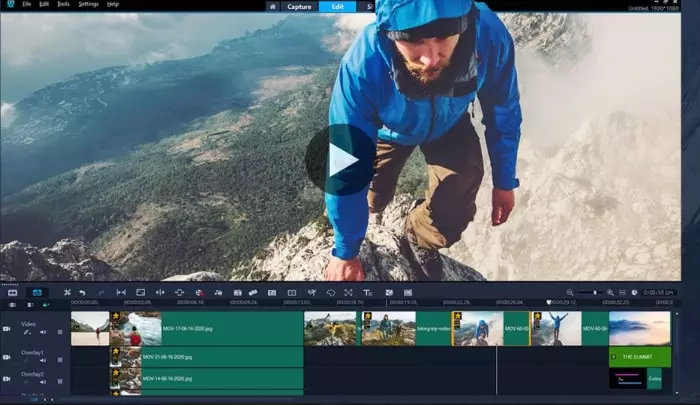Open the Settings menu
The height and width of the screenshot is (405, 700).
[88, 4]
